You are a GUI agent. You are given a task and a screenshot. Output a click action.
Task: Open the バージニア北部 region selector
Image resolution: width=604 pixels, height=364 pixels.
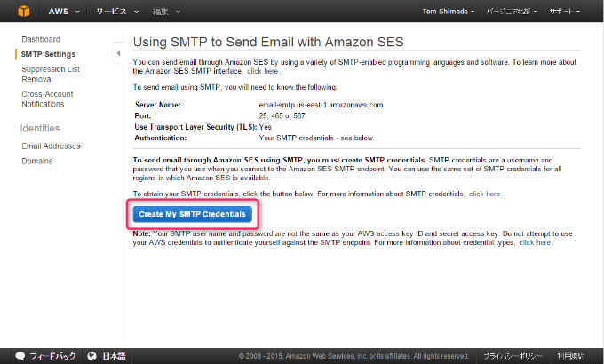tap(512, 12)
